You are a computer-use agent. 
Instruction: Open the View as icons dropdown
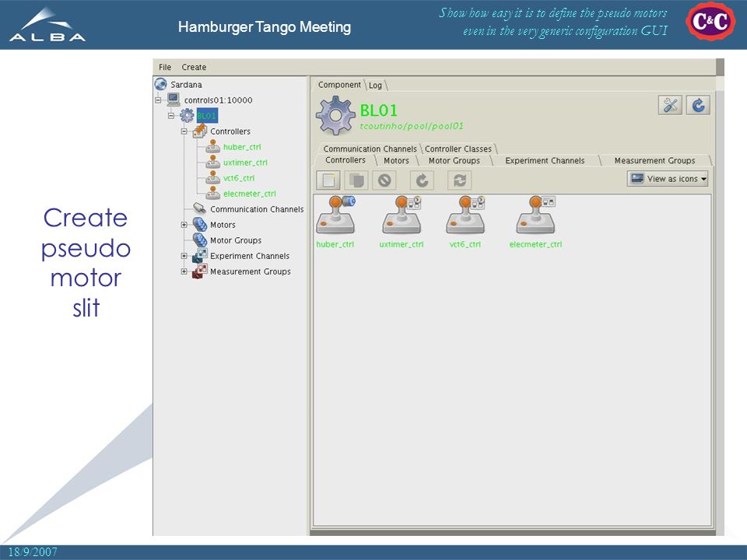tap(668, 179)
